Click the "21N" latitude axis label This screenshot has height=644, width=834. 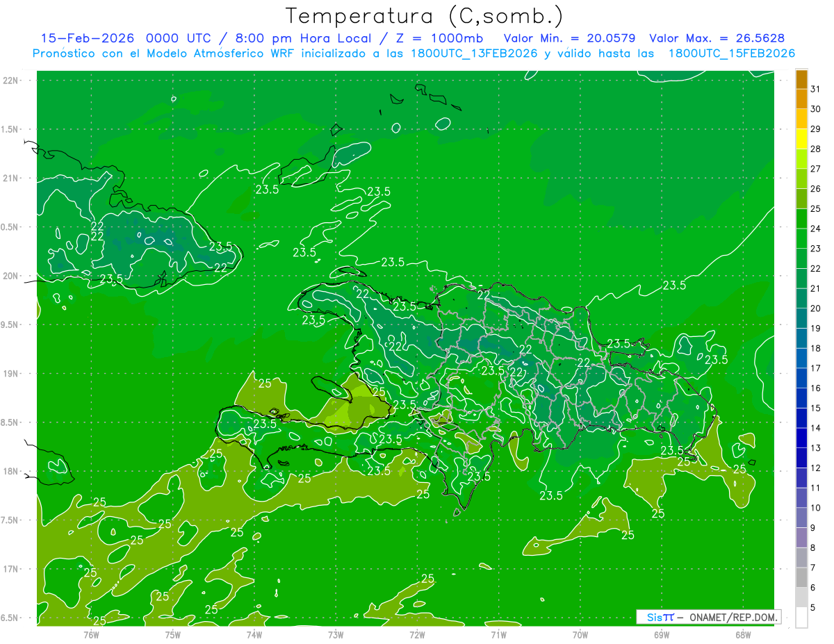[x=11, y=178]
